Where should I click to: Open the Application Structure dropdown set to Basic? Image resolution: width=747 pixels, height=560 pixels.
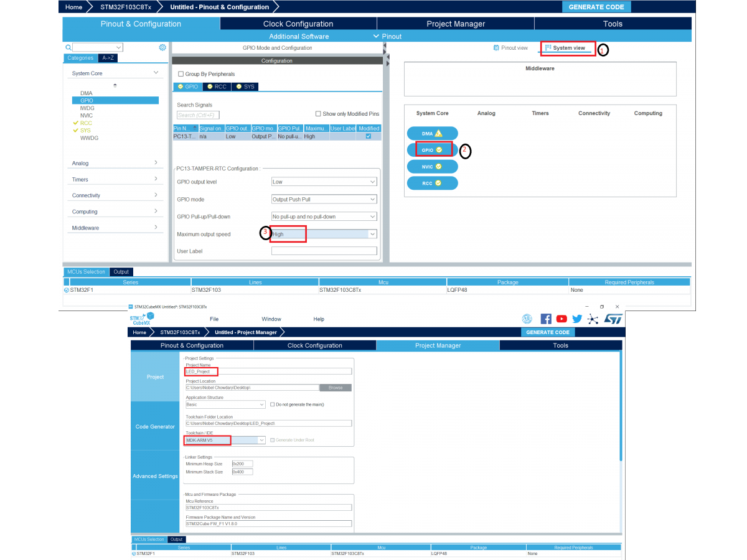click(x=225, y=404)
